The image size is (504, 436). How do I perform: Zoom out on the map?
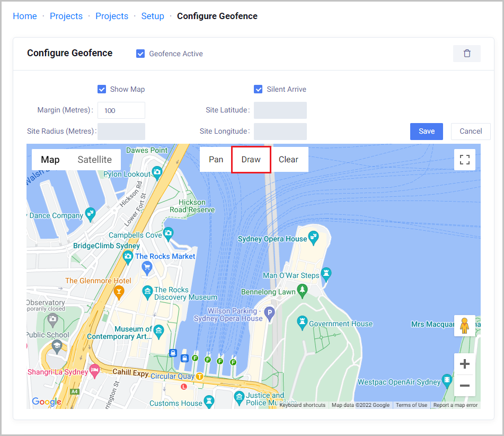465,386
